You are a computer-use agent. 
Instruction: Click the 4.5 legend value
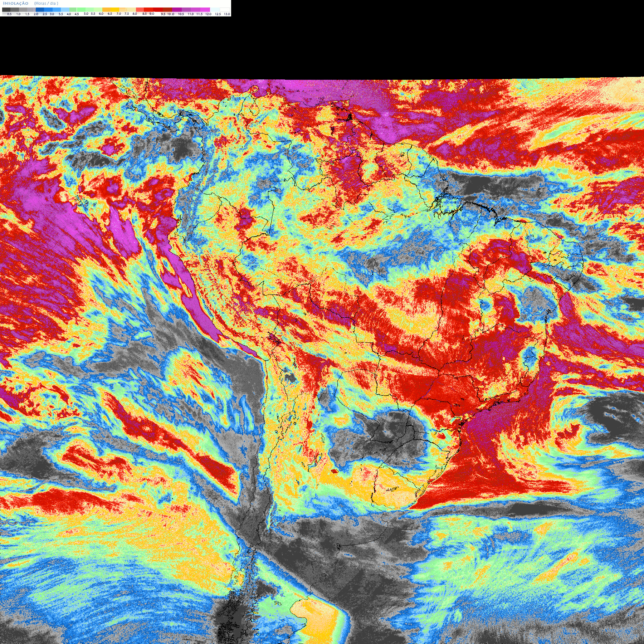[x=77, y=14]
